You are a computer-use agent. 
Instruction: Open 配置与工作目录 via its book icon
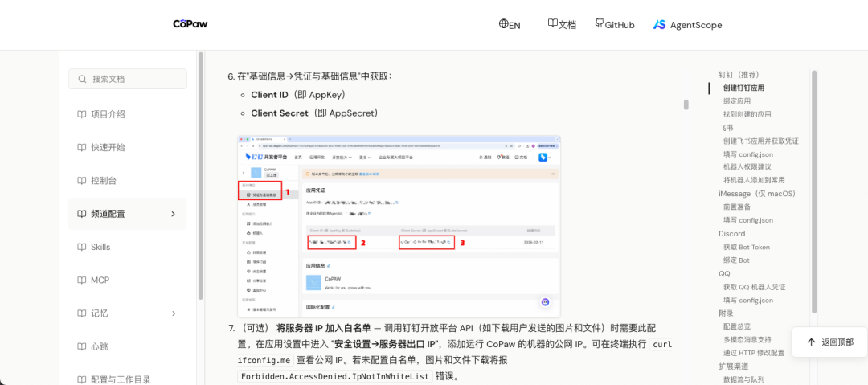[x=81, y=380]
